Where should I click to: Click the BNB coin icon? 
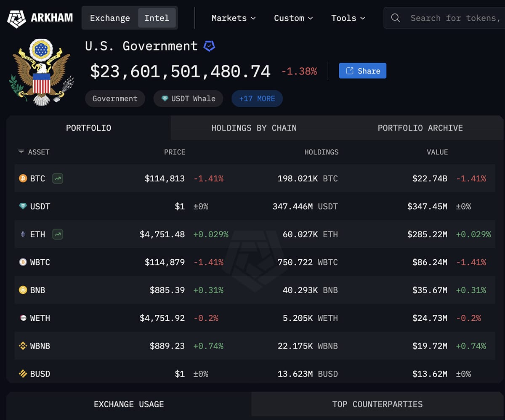point(23,290)
